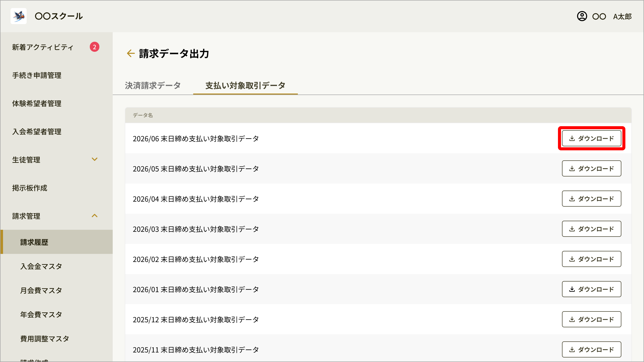Expand the 生徒管理 menu chevron
Screen dimensions: 644x362
[95, 159]
